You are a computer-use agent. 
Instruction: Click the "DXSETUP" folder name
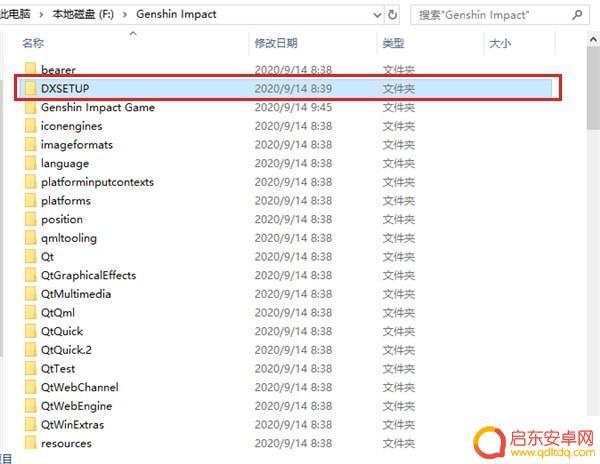65,88
